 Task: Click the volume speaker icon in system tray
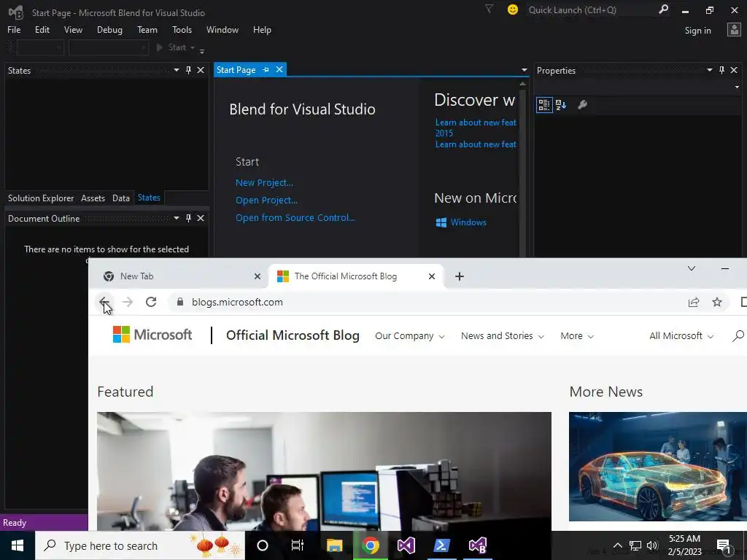click(652, 545)
